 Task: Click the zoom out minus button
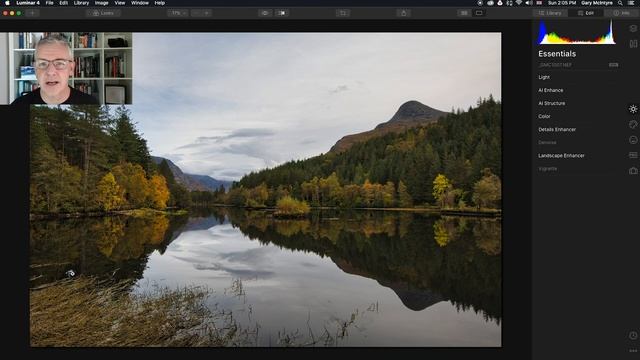tap(196, 13)
